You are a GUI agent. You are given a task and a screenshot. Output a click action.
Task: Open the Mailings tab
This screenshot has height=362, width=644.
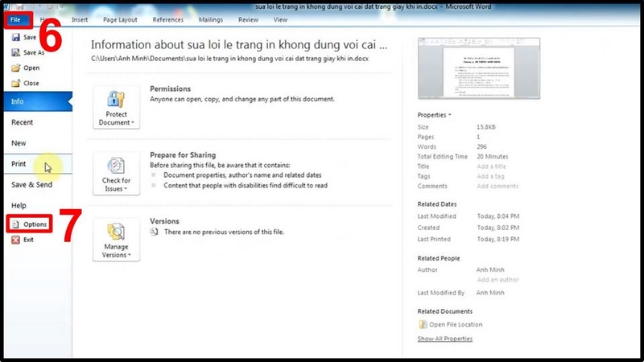pos(211,19)
